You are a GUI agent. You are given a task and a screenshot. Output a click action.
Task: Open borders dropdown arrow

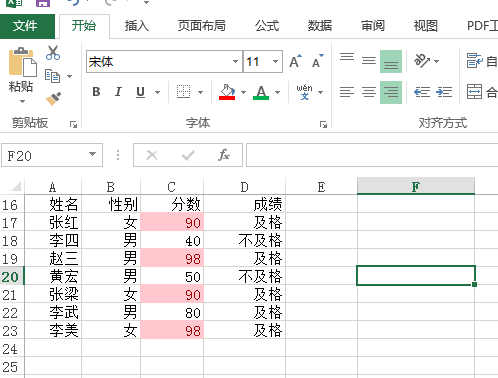point(200,92)
